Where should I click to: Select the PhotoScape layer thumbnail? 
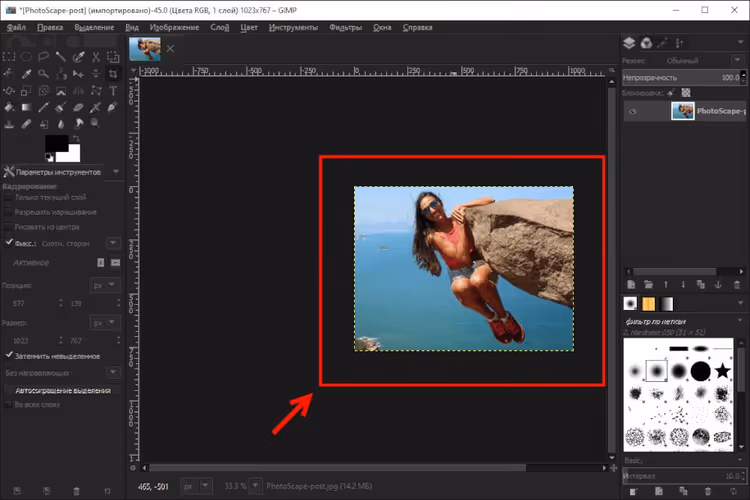(x=683, y=111)
